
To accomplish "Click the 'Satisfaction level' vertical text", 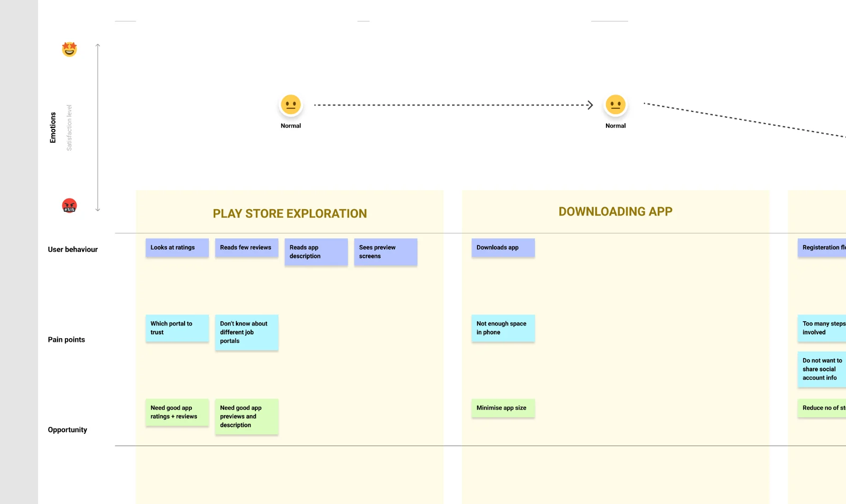I will [x=69, y=128].
